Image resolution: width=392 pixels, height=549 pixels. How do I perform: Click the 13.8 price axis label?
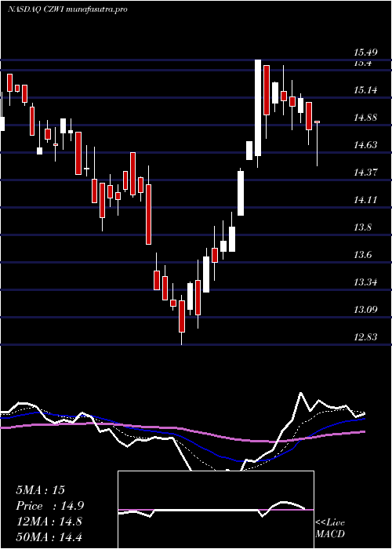pyautogui.click(x=363, y=227)
